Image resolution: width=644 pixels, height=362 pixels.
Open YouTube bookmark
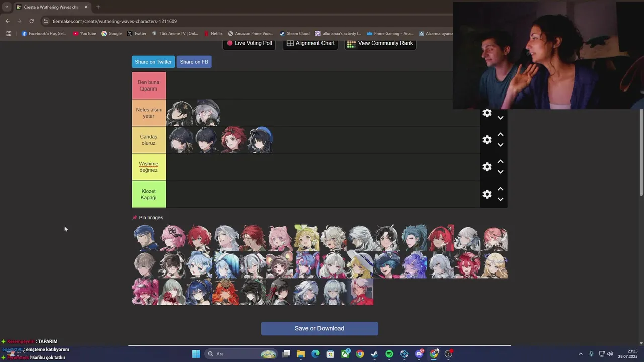(85, 34)
